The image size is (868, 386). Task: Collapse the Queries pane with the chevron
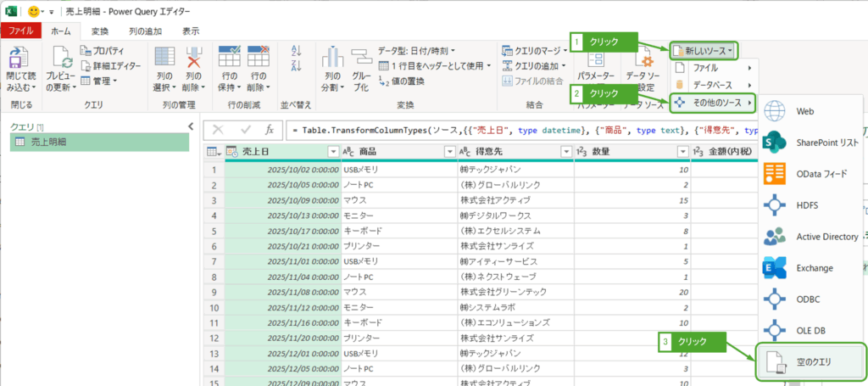191,126
